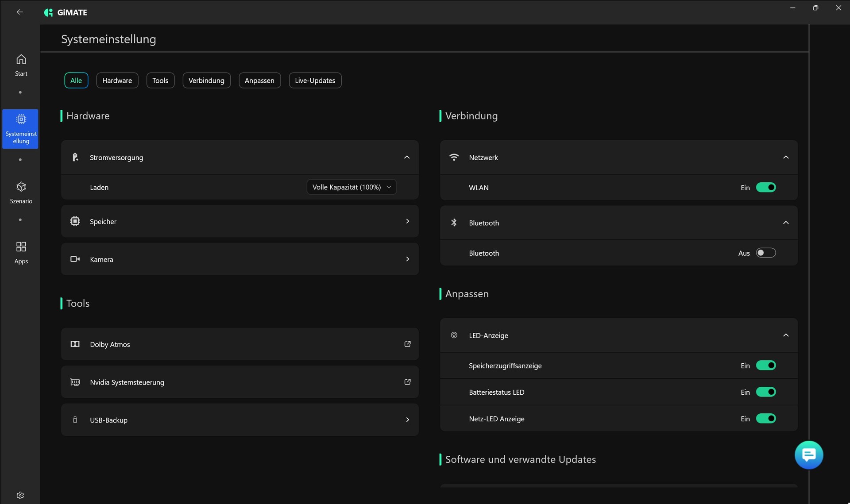Launch Dolby Atmos via external link icon

407,344
